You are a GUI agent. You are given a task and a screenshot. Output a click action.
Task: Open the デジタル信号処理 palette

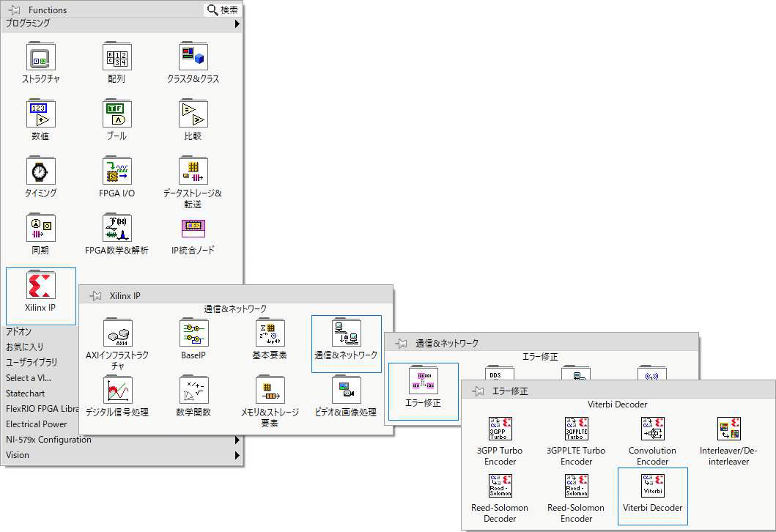[117, 391]
